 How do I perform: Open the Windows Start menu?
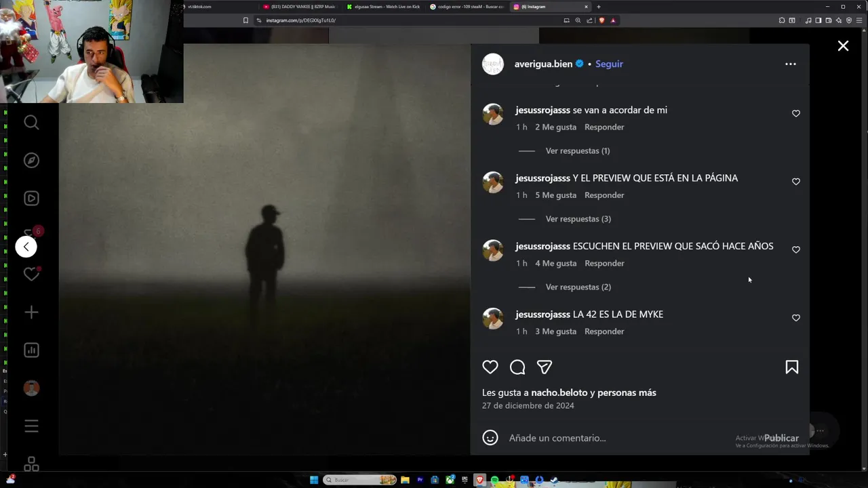point(314,480)
